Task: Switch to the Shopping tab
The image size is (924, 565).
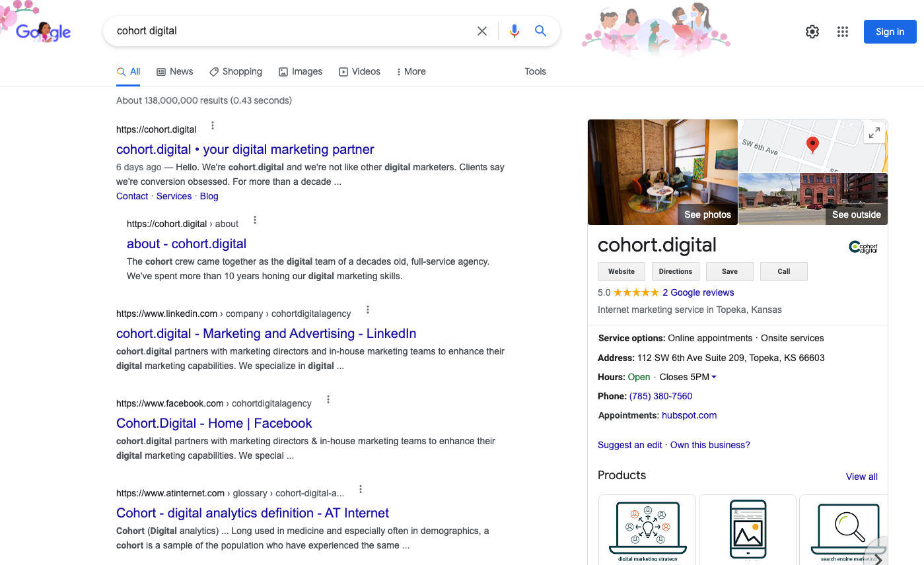Action: [x=236, y=71]
